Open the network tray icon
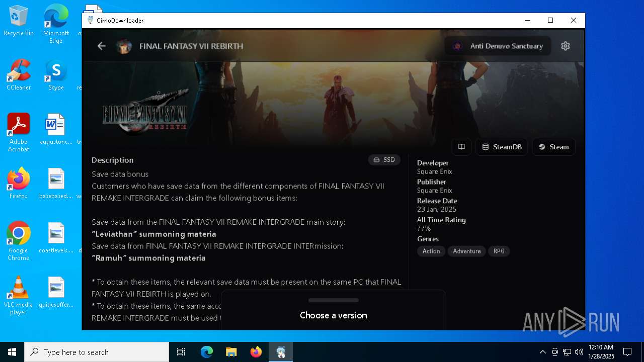Image resolution: width=644 pixels, height=362 pixels. [x=567, y=352]
